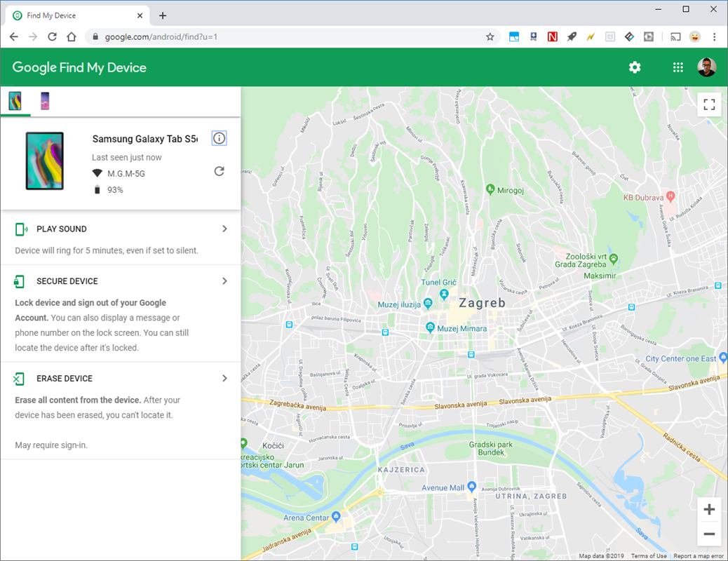Viewport: 728px width, 561px height.
Task: Click the rocket extension icon
Action: 572,36
